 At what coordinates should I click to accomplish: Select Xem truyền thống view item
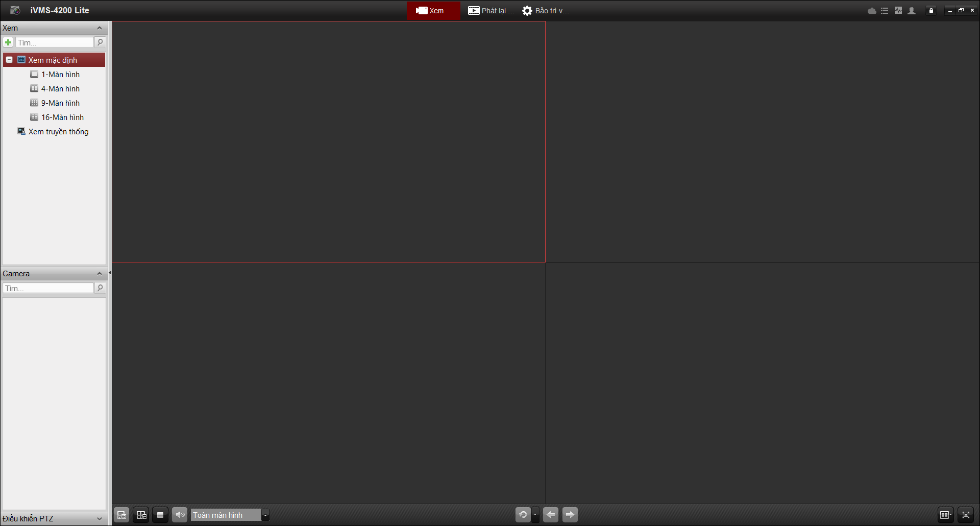tap(58, 132)
